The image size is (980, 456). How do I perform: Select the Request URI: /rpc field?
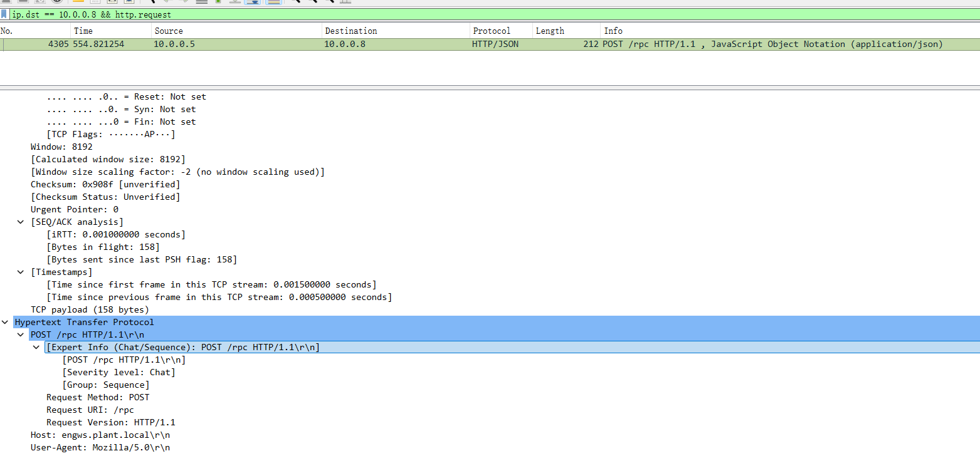tap(90, 410)
